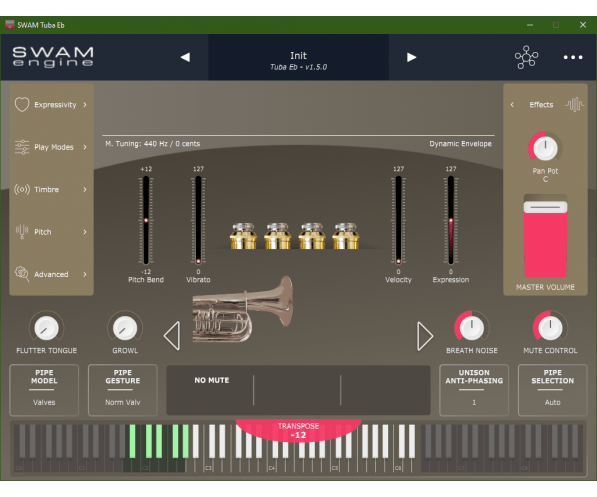Image resolution: width=597 pixels, height=497 pixels.
Task: Select the NO MUTE option
Action: coord(212,380)
